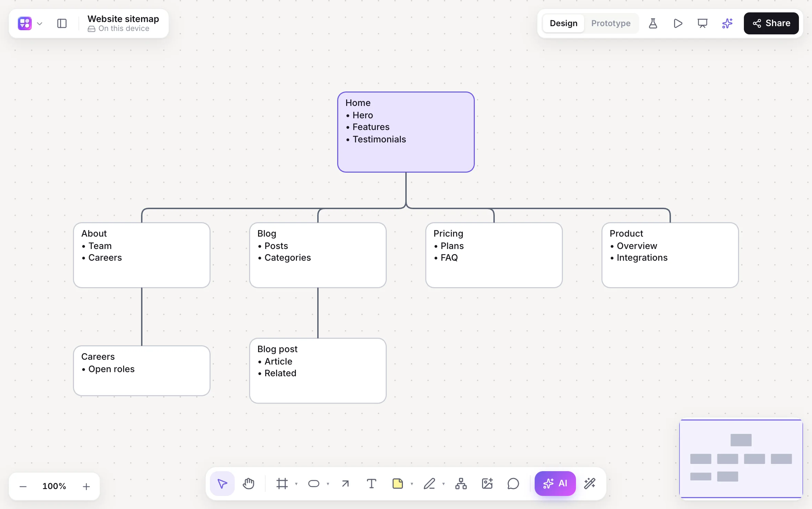Open the app logo menu
Viewport: 812px width, 509px height.
click(x=25, y=23)
